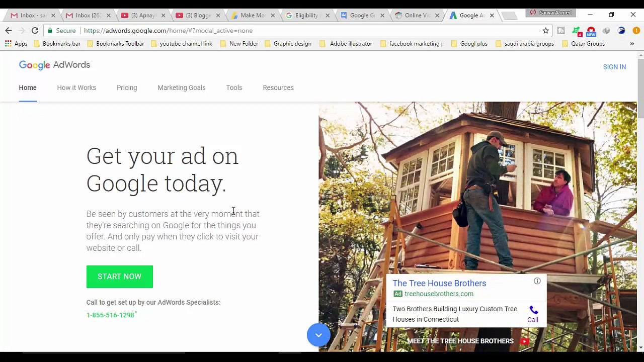Click the red NEW extension icon

(x=591, y=32)
